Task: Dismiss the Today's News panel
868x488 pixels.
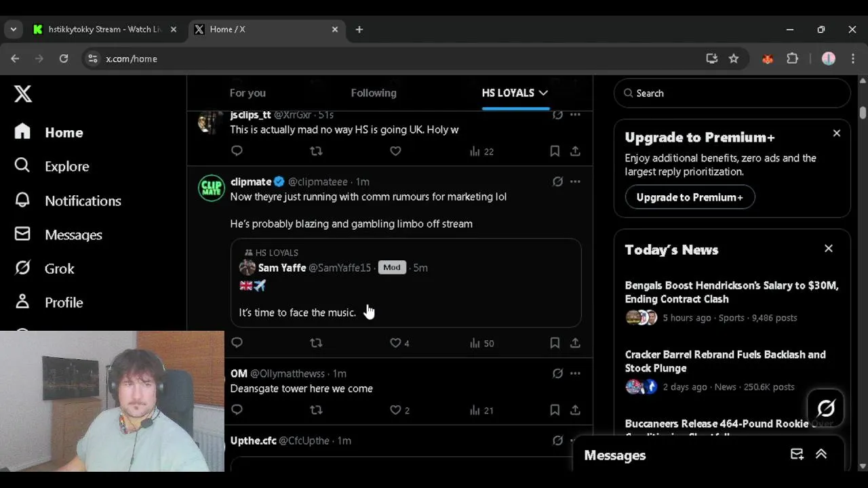Action: pyautogui.click(x=829, y=249)
